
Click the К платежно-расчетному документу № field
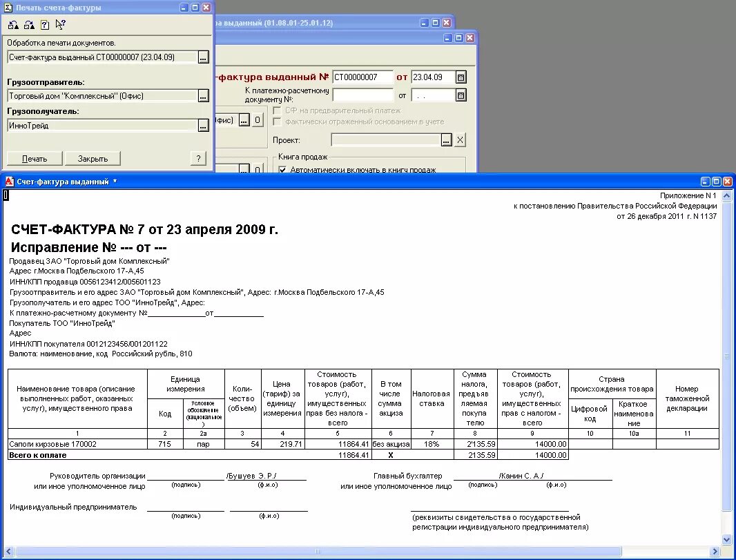point(362,95)
